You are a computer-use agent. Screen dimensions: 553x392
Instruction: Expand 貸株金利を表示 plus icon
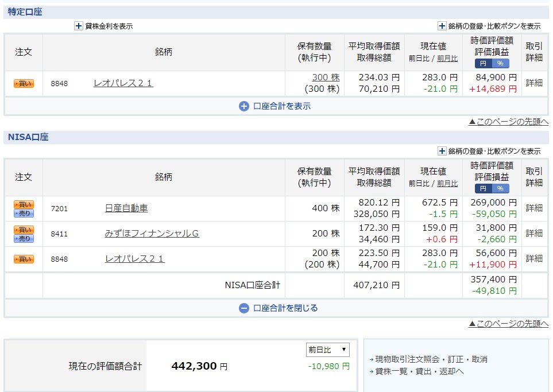pos(78,26)
